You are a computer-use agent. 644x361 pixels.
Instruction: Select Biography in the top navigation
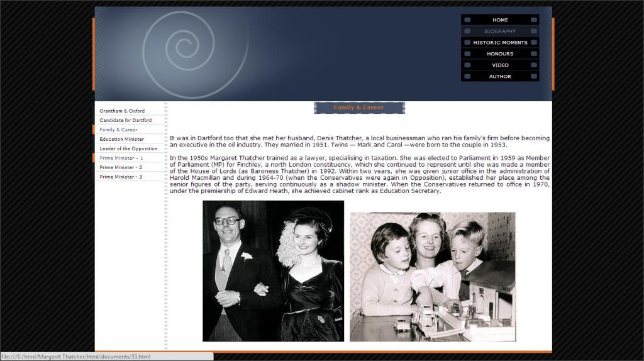coord(500,31)
